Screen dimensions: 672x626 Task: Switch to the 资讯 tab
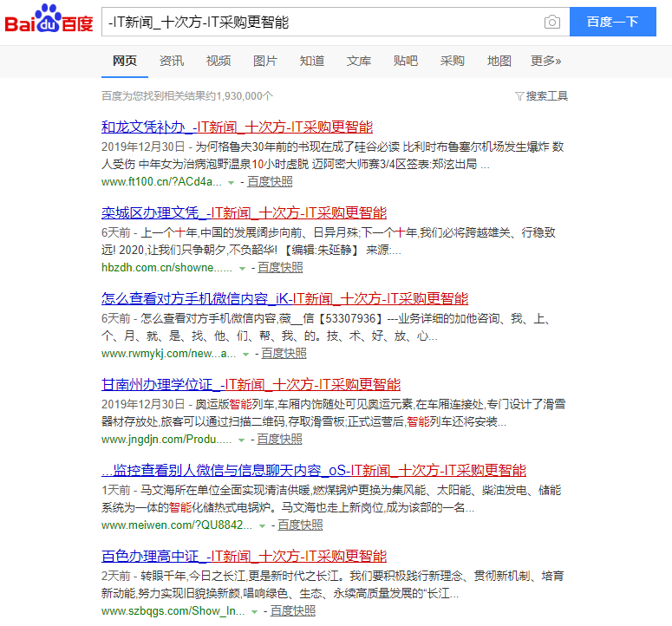pyautogui.click(x=172, y=61)
